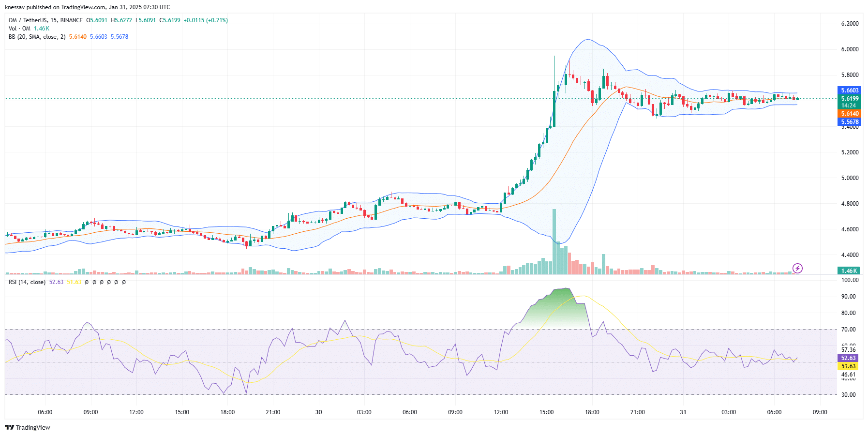Click the 70.00 RSI axis label

point(849,330)
